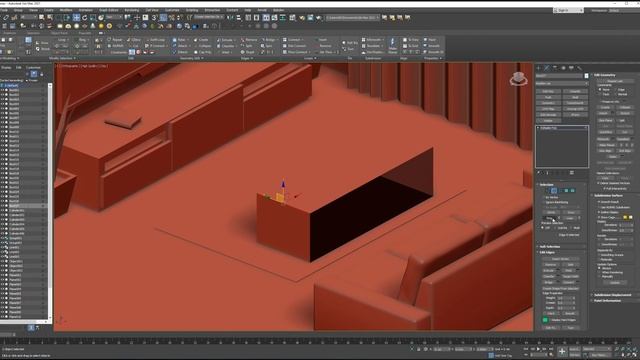The height and width of the screenshot is (360, 640).
Task: Click the Align tool icon
Action: pos(239,18)
